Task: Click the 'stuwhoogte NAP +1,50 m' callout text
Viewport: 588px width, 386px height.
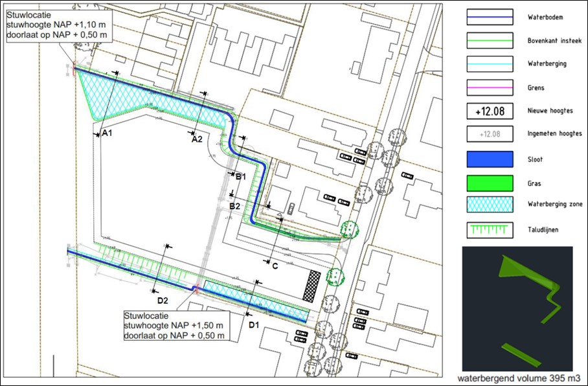Action: click(174, 325)
